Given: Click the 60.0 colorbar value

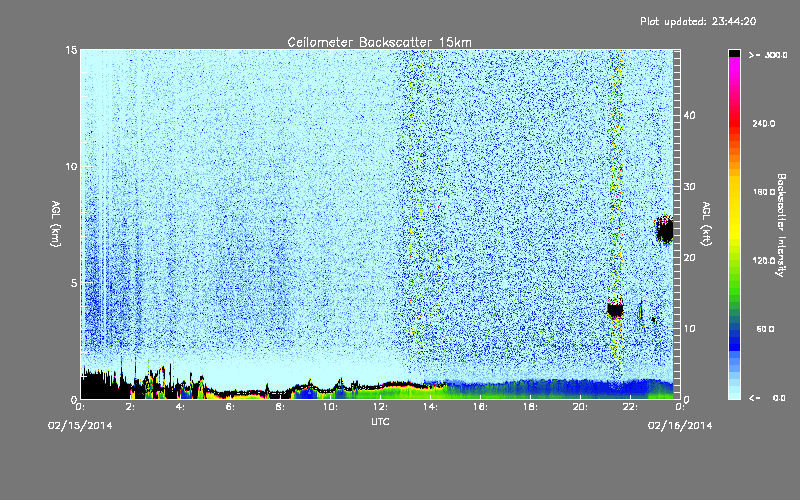Looking at the screenshot, I should pyautogui.click(x=765, y=329).
